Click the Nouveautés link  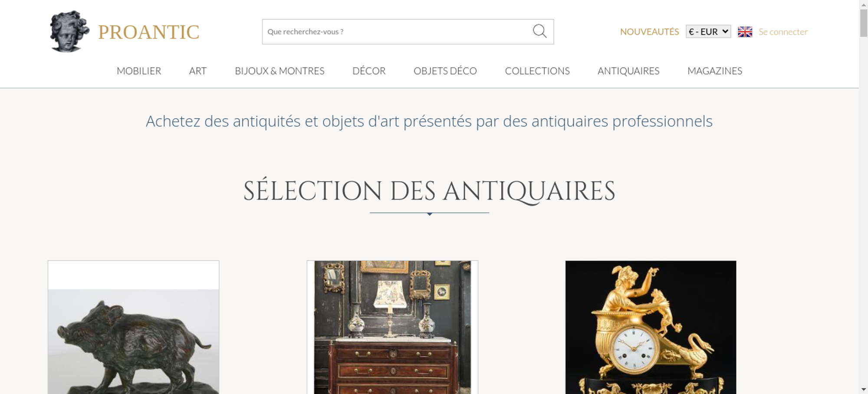(649, 32)
